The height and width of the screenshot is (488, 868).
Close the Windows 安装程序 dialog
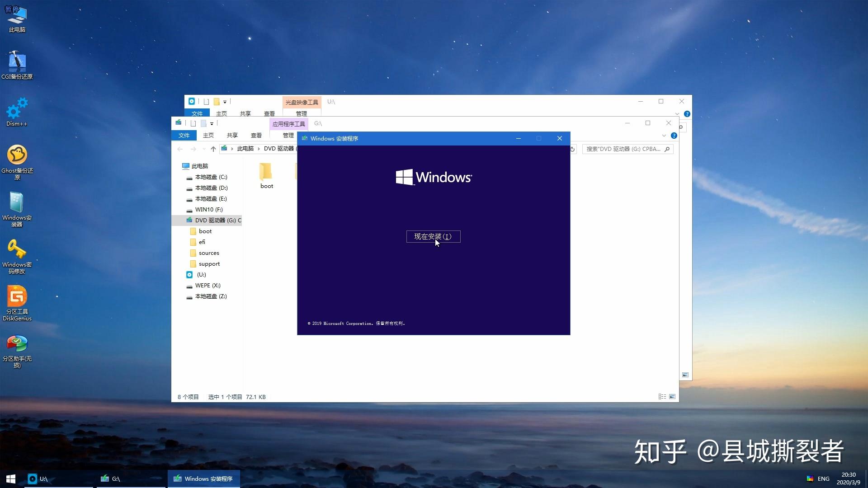(x=560, y=138)
